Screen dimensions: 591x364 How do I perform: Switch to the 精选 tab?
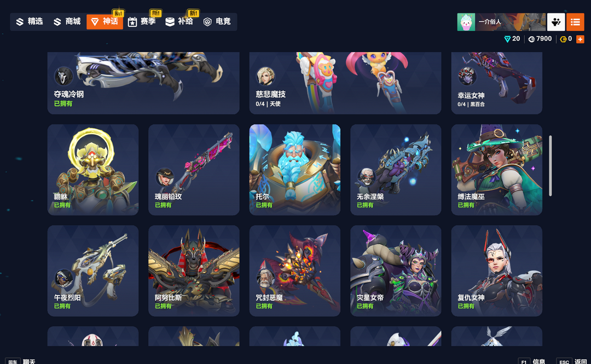click(30, 21)
